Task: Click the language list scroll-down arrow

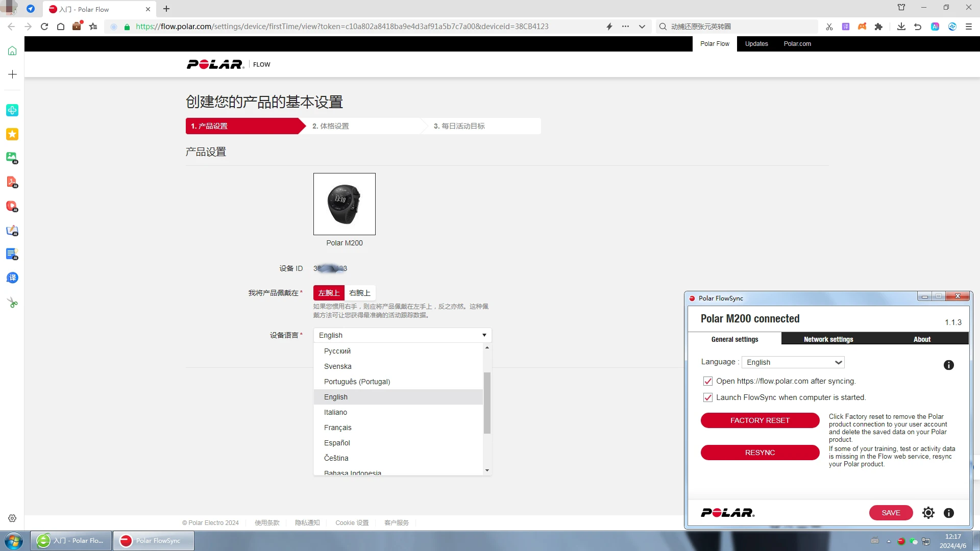Action: [487, 470]
